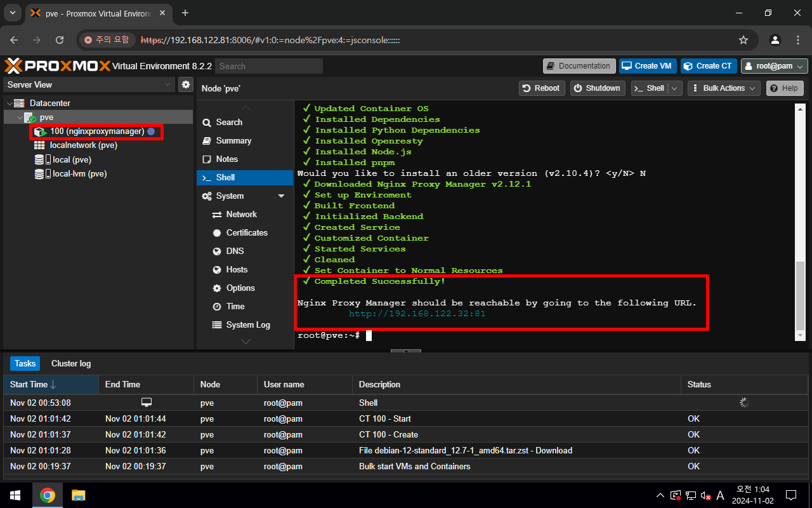
Task: Bookmark this page with the star icon
Action: [x=743, y=40]
